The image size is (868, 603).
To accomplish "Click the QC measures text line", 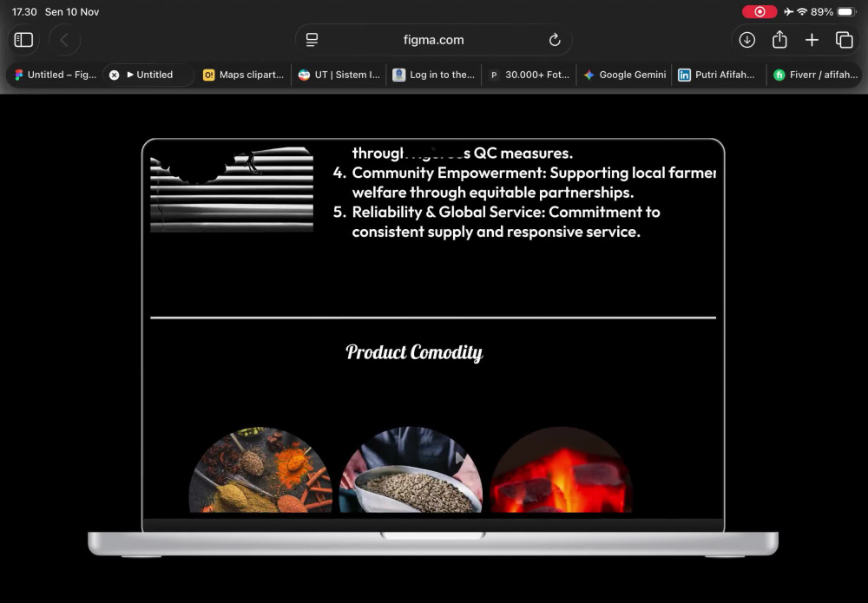I will pos(463,154).
